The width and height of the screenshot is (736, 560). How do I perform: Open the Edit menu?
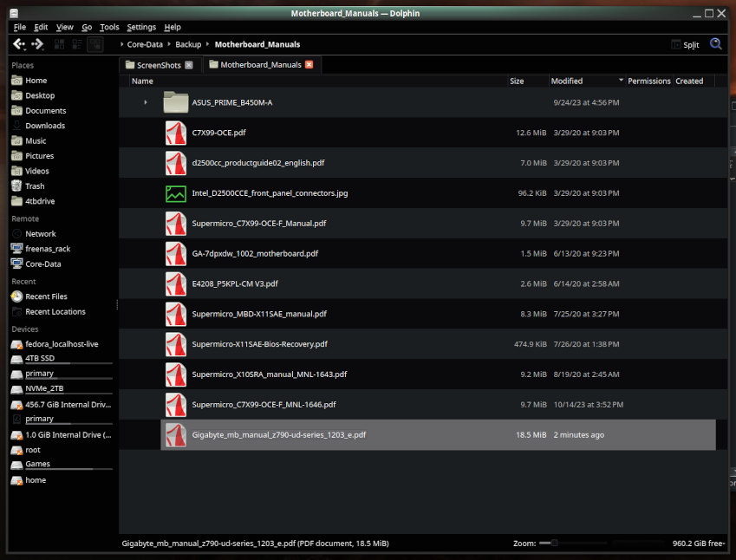(x=41, y=27)
